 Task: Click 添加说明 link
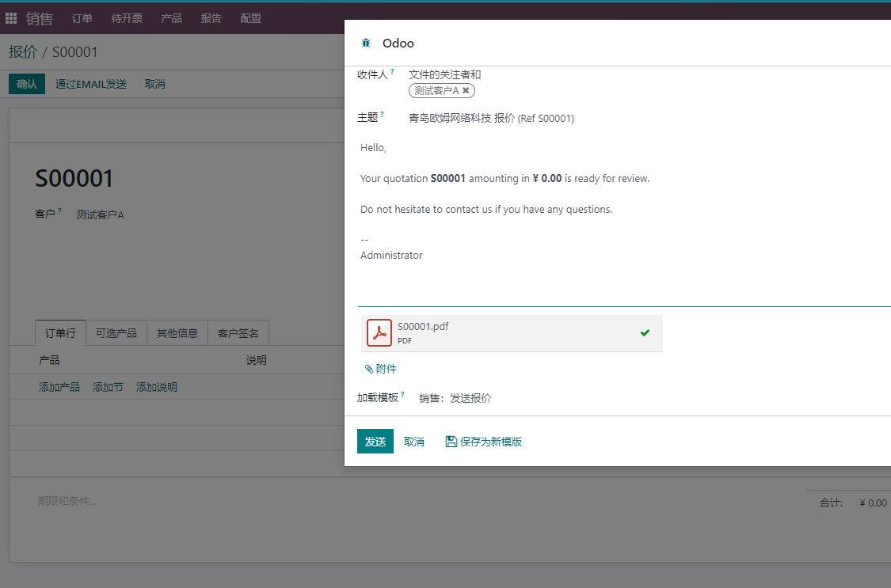(x=157, y=387)
